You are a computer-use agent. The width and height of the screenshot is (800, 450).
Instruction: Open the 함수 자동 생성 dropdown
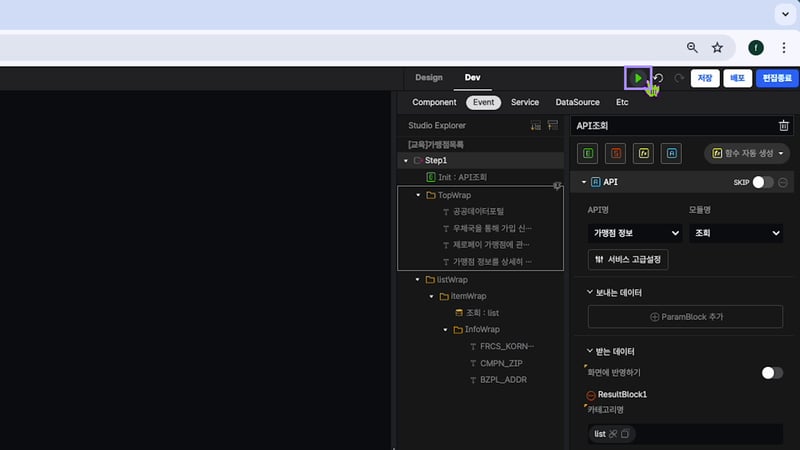747,153
